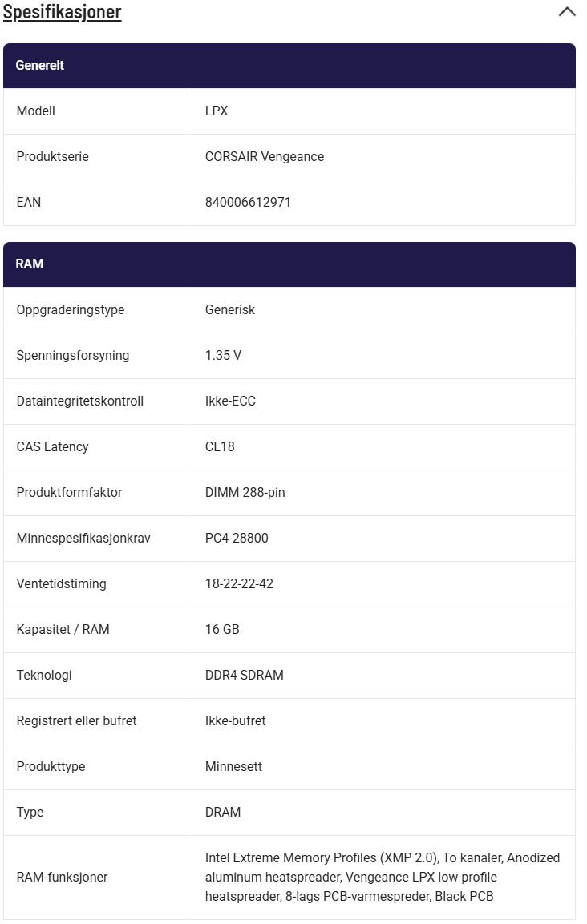The image size is (587, 924).
Task: Click the RAM-funksjoner row label
Action: point(62,878)
